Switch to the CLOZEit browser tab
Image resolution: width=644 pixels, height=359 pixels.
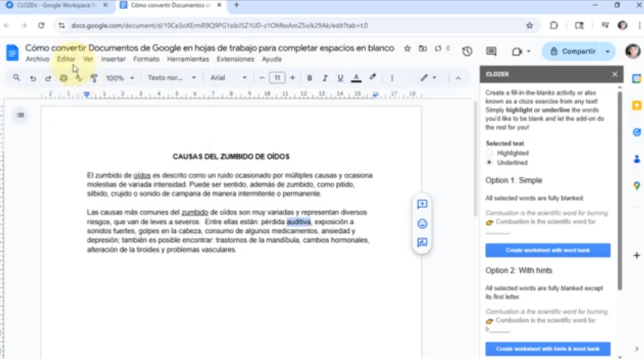tap(56, 6)
